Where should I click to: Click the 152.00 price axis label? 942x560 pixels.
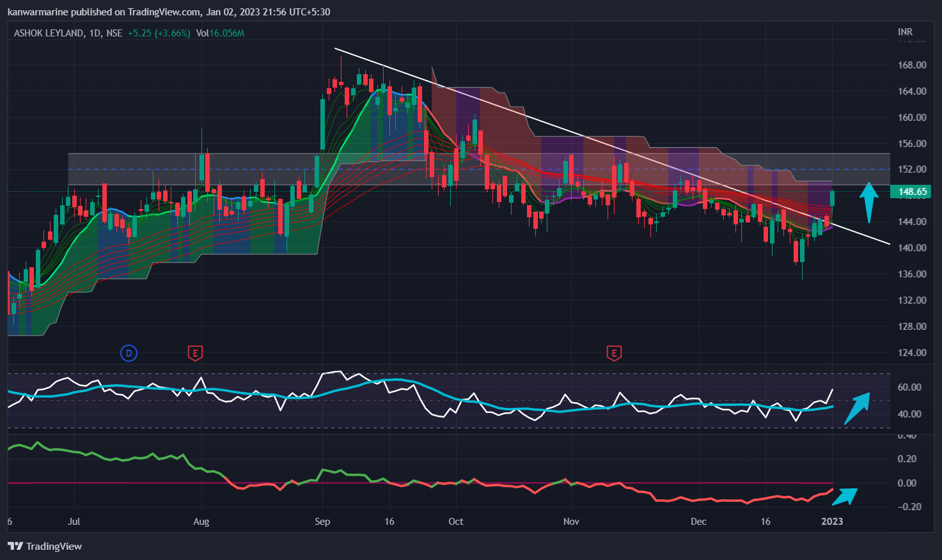point(912,169)
